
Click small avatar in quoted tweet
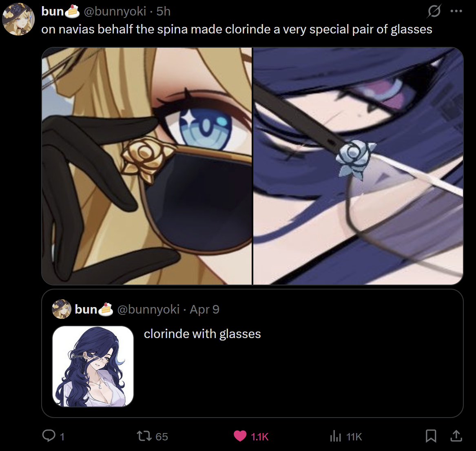tap(62, 309)
